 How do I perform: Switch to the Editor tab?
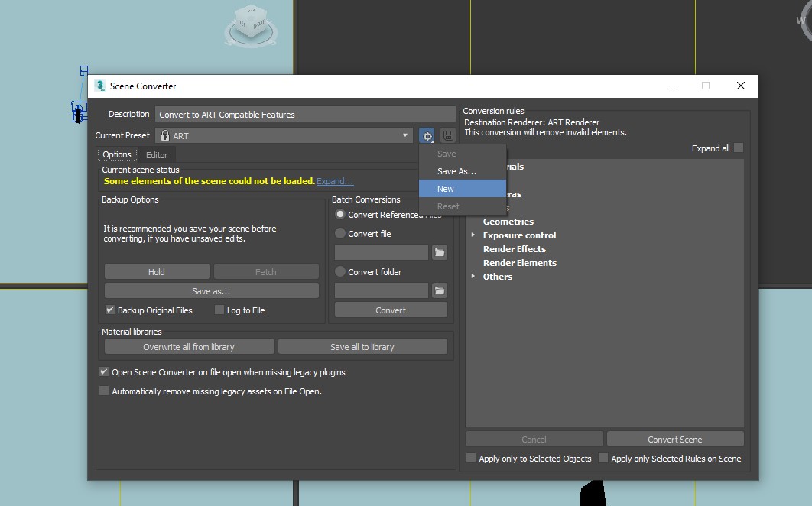[x=157, y=155]
